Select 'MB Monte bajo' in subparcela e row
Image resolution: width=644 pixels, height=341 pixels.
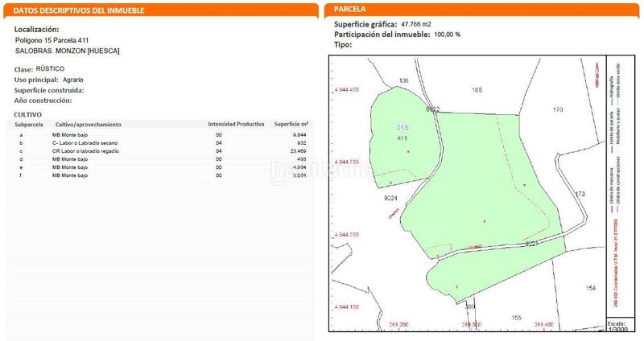70,167
